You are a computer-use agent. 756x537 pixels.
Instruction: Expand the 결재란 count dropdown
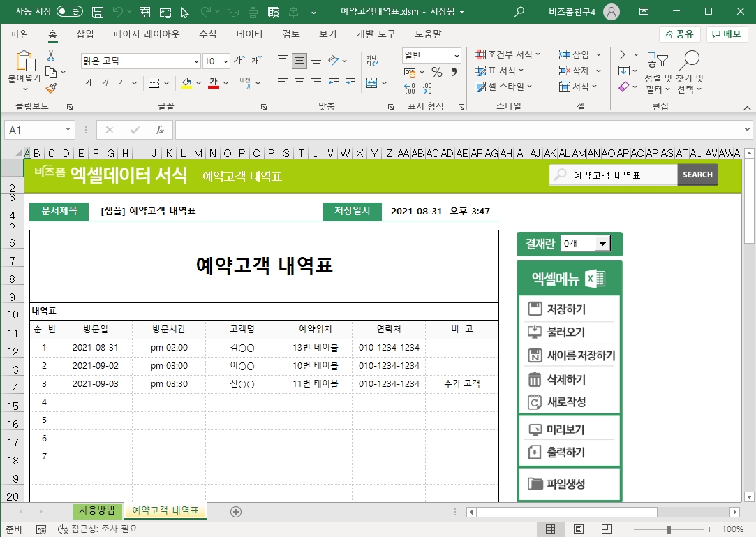click(x=601, y=243)
